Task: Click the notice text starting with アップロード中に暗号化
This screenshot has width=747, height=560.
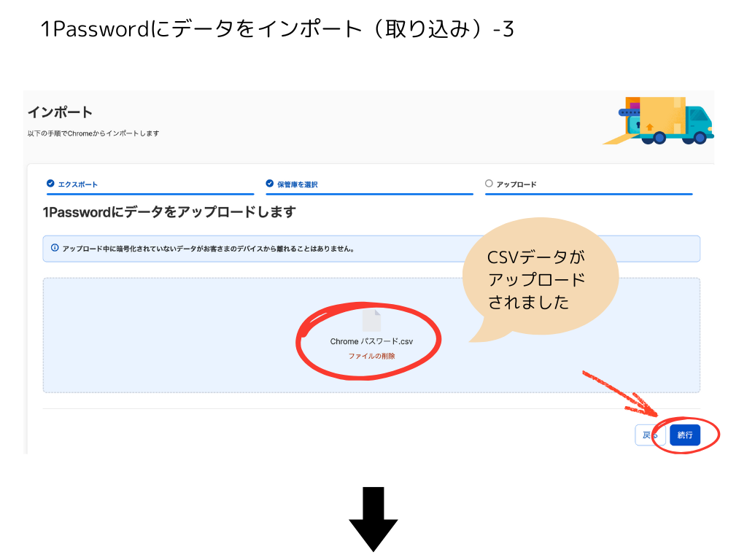Action: pos(208,249)
